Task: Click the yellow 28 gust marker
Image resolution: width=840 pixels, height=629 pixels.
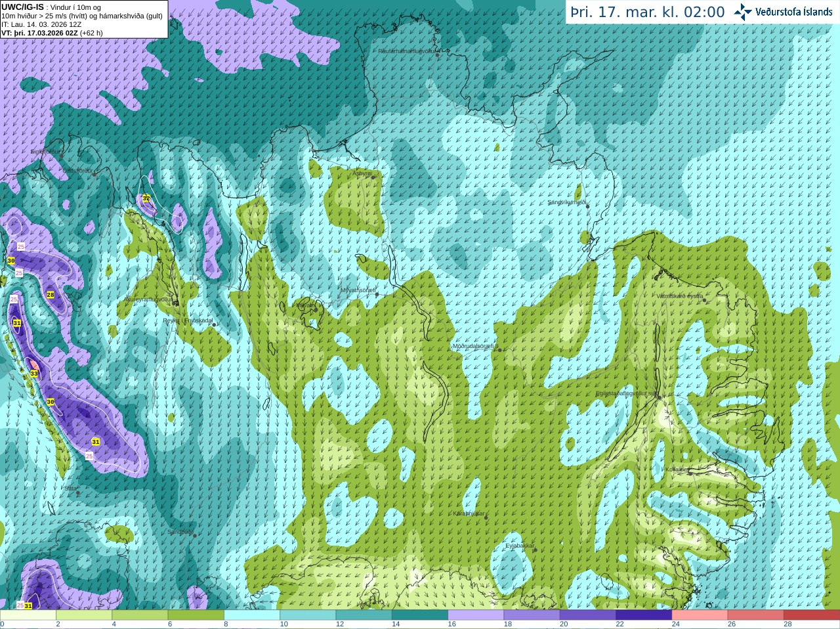Action: point(50,295)
